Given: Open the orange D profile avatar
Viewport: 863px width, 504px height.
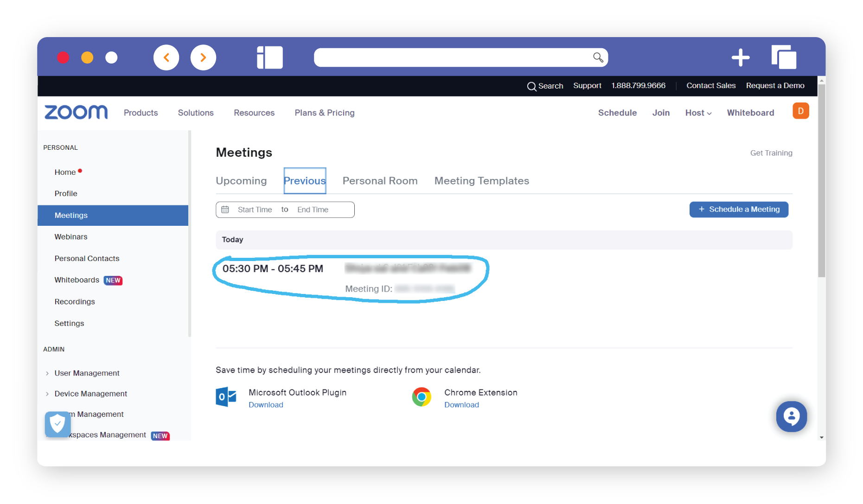Looking at the screenshot, I should [800, 111].
